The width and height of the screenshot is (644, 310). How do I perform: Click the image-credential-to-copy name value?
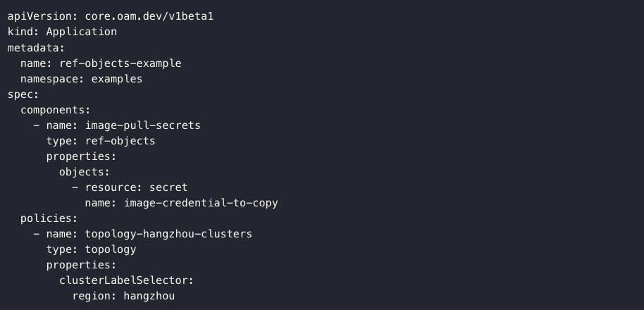[201, 203]
